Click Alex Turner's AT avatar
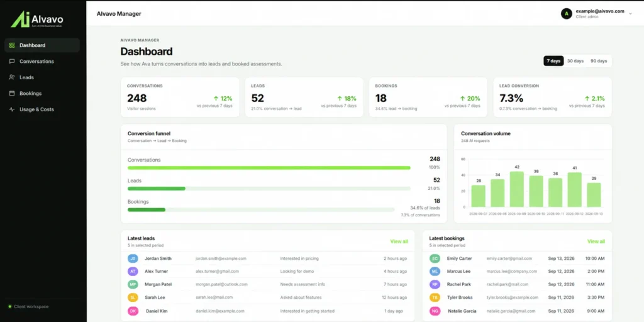Image resolution: width=644 pixels, height=322 pixels. 132,272
